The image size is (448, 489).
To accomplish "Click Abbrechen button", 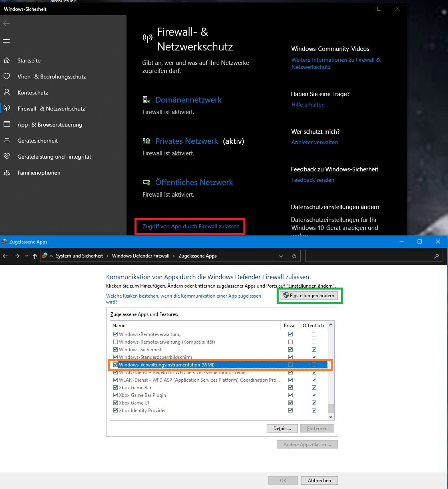I will (x=319, y=480).
